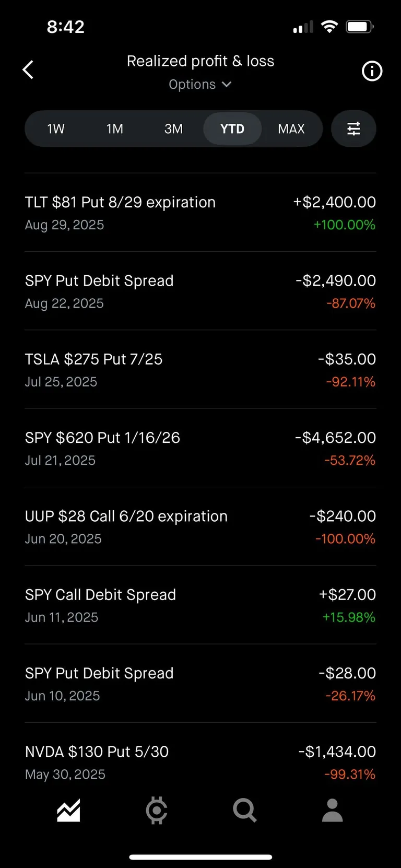Open the crypto tab icon
The image size is (401, 868).
[x=156, y=811]
